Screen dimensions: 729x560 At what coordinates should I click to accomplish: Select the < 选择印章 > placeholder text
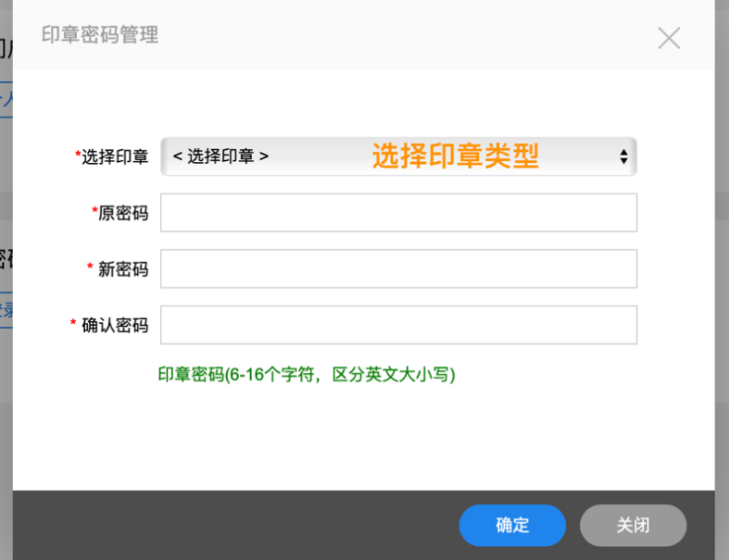220,156
